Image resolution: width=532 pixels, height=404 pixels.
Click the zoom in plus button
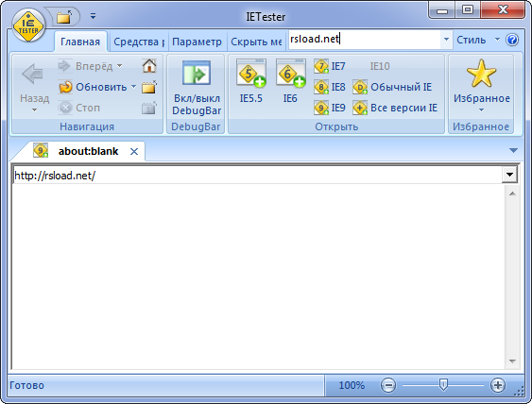click(x=498, y=385)
